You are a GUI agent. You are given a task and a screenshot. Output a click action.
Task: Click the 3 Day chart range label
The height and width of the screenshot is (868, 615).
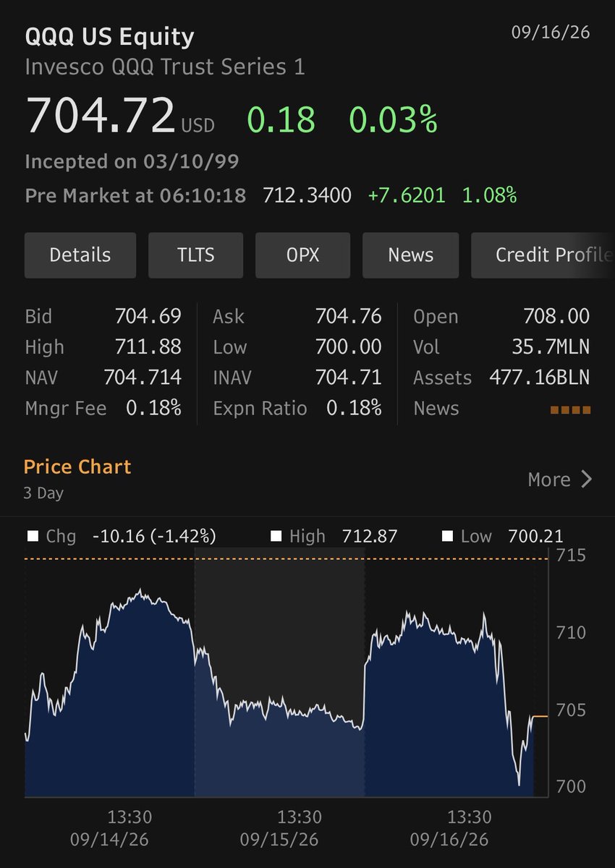pyautogui.click(x=43, y=493)
